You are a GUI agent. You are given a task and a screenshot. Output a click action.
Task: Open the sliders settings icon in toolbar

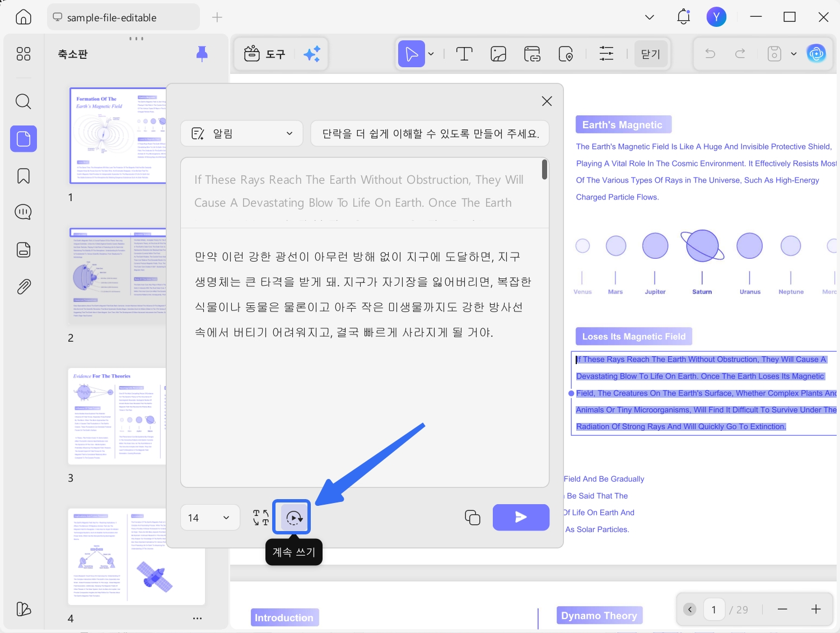pyautogui.click(x=606, y=54)
